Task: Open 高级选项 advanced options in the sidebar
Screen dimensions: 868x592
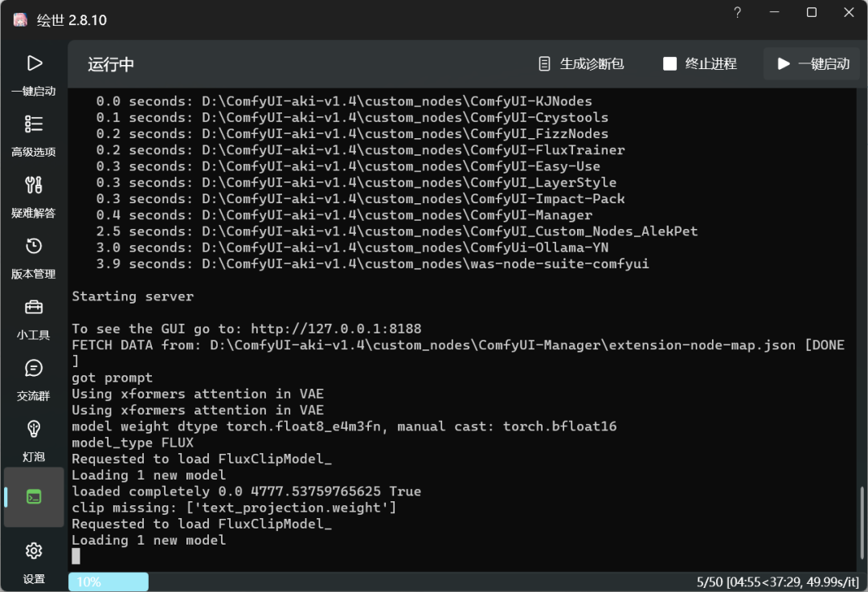Action: click(x=34, y=136)
